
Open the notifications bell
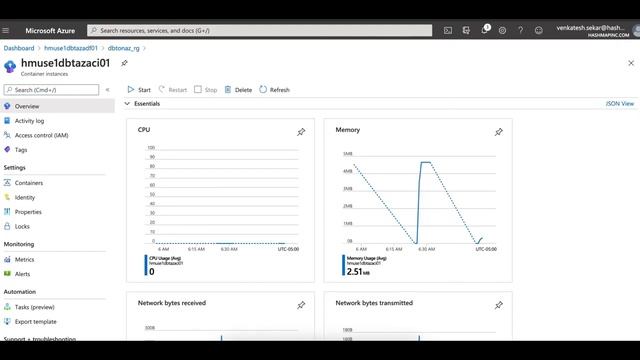pos(484,30)
